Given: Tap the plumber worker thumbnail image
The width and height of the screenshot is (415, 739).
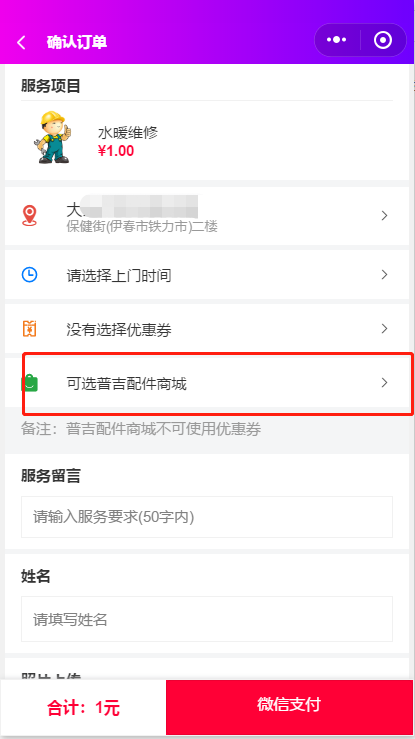Looking at the screenshot, I should [x=53, y=137].
